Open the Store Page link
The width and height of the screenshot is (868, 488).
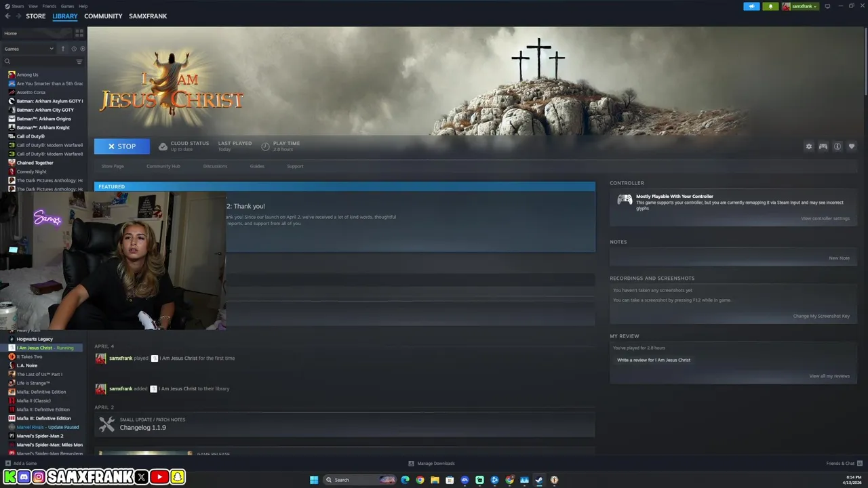(113, 166)
